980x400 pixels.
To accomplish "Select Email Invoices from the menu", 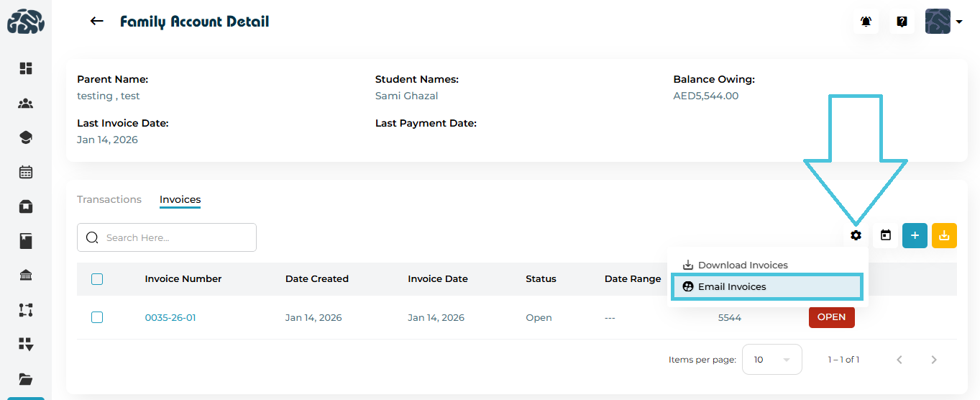I will (x=732, y=286).
